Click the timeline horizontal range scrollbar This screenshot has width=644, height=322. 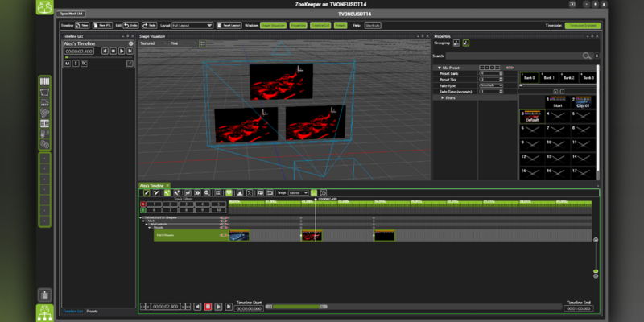(x=295, y=307)
